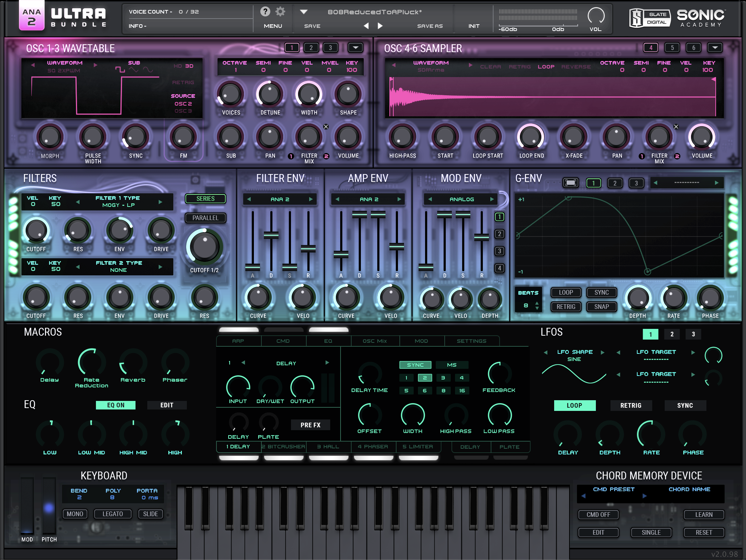Adjust the main VOL knob
The height and width of the screenshot is (560, 746).
pyautogui.click(x=596, y=16)
